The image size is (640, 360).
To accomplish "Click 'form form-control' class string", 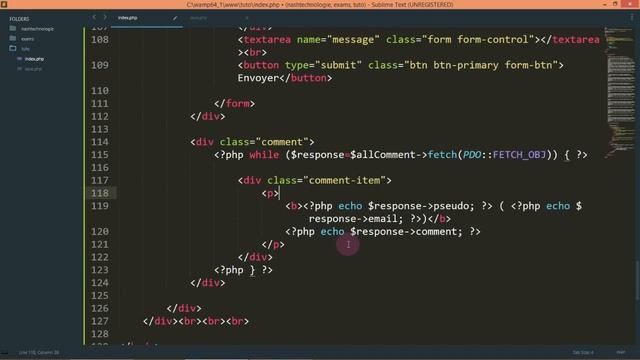I will [478, 40].
